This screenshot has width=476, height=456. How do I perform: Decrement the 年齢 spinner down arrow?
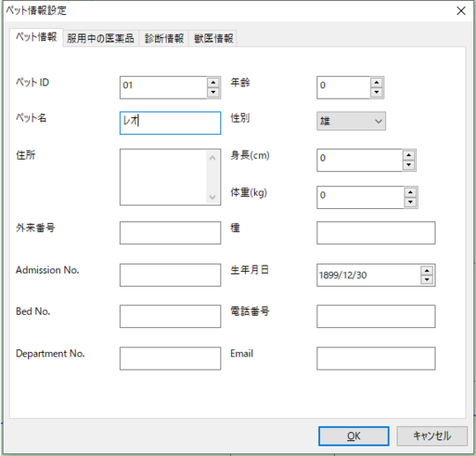(376, 93)
